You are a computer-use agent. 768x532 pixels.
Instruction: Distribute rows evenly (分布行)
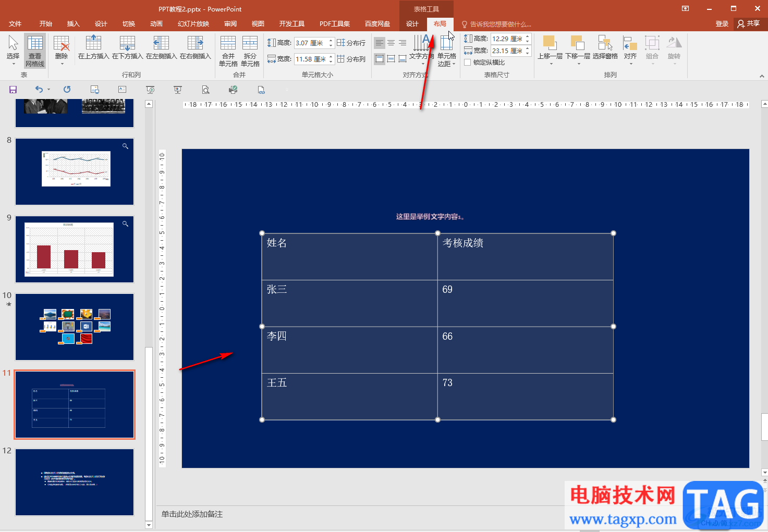coord(351,43)
